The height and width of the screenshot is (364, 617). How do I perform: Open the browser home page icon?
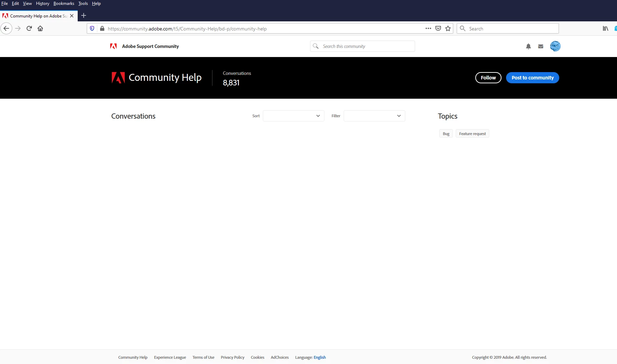[x=40, y=28]
